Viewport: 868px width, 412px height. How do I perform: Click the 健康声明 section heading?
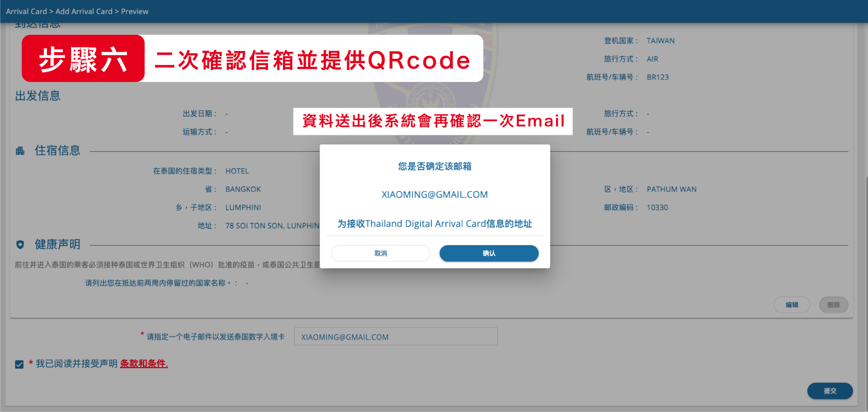[57, 245]
